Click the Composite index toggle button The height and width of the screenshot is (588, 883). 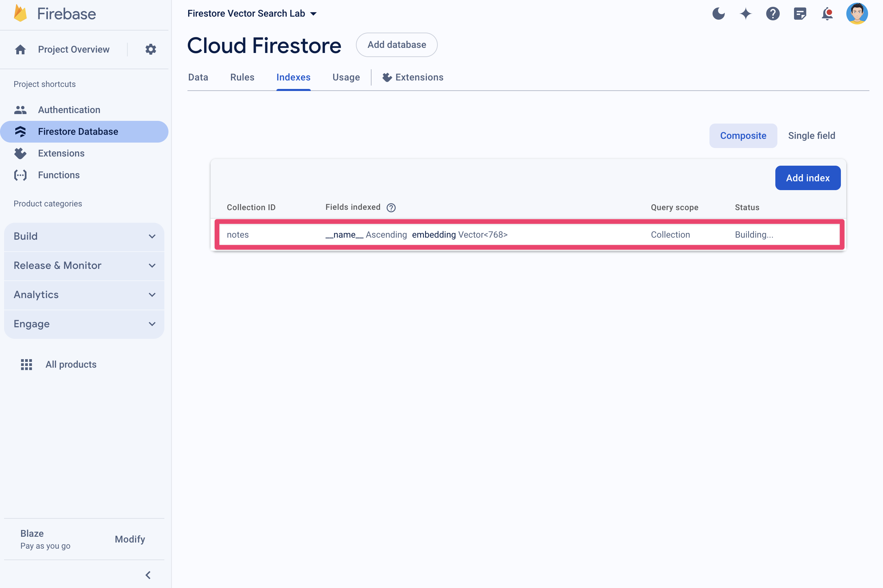[x=742, y=135]
